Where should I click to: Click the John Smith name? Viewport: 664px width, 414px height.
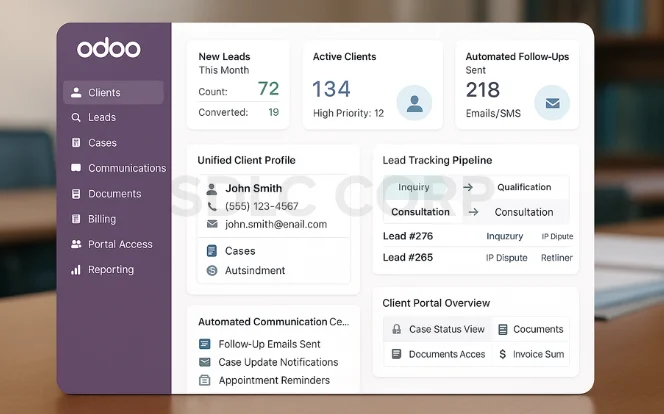(x=253, y=188)
